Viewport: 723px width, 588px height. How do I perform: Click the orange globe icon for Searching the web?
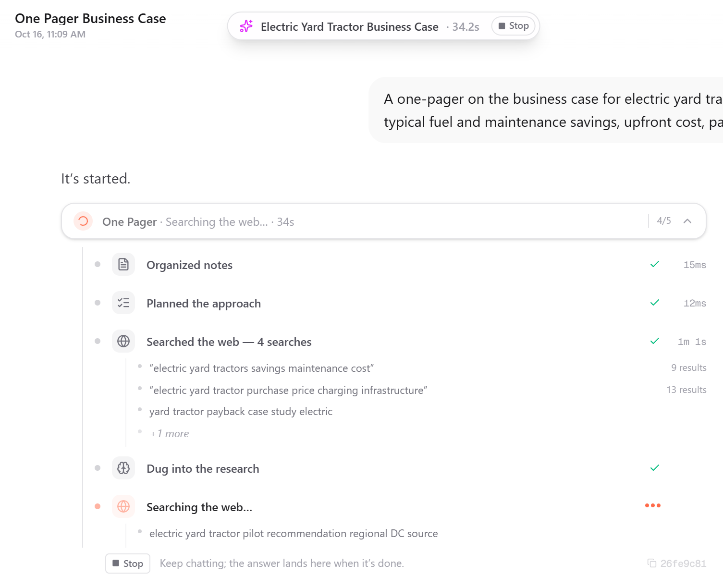[x=123, y=506]
